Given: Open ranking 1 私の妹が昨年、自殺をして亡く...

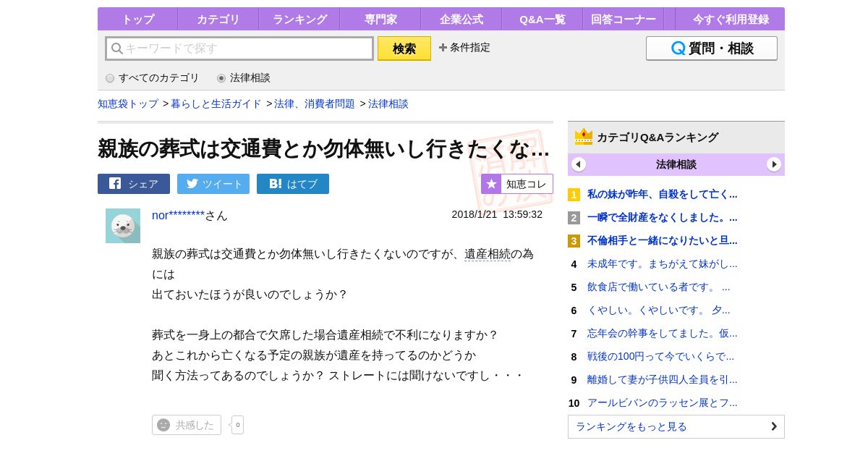Looking at the screenshot, I should click(662, 194).
